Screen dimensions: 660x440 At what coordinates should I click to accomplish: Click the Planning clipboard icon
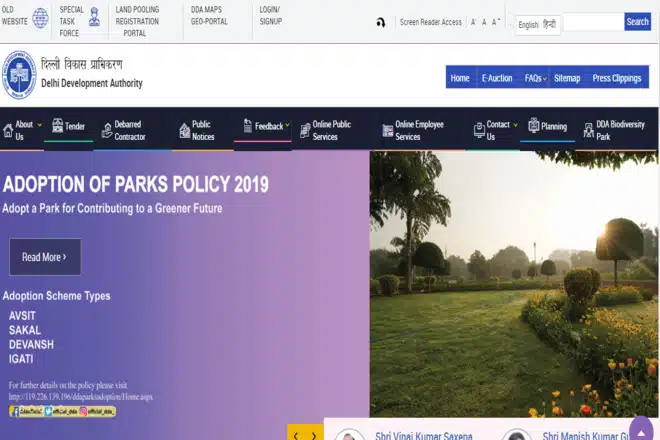coord(534,125)
